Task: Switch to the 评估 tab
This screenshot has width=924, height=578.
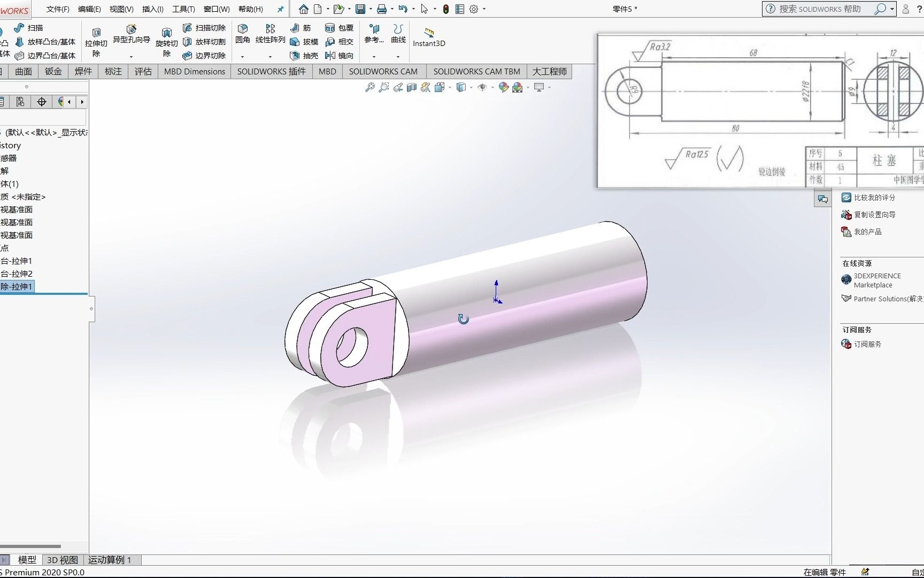Action: (143, 71)
